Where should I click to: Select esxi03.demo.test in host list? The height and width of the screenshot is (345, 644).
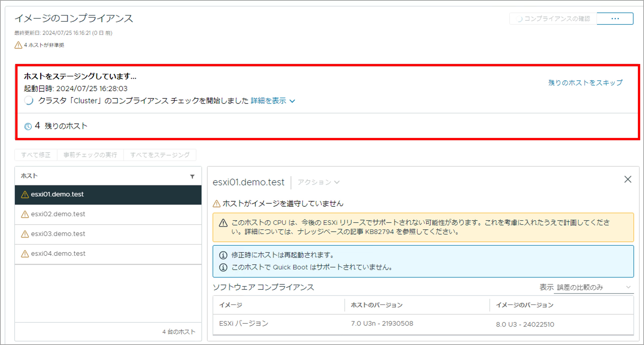[x=58, y=234]
